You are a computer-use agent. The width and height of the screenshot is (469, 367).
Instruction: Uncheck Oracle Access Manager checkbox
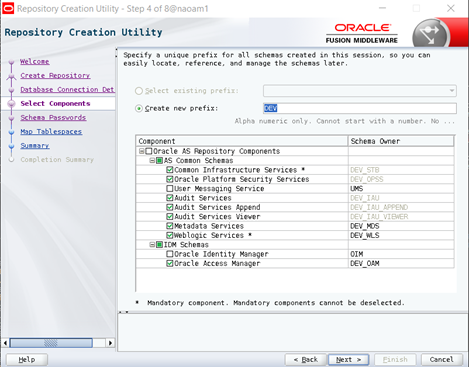[170, 263]
